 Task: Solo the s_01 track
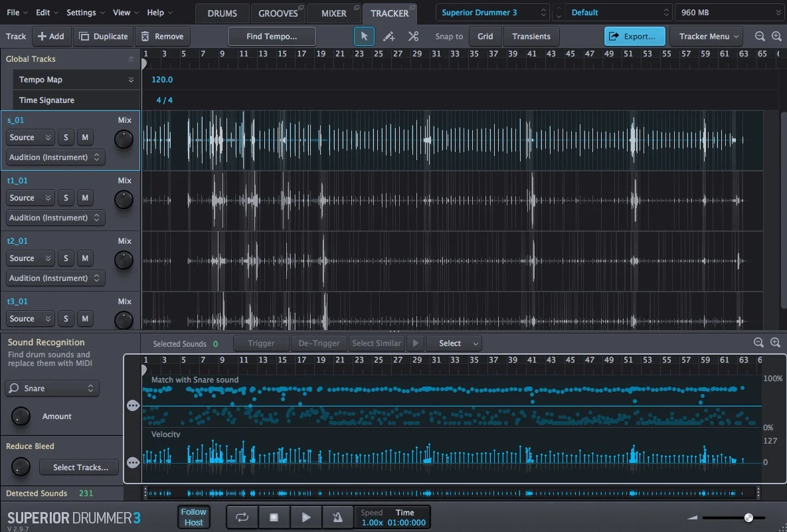point(66,137)
